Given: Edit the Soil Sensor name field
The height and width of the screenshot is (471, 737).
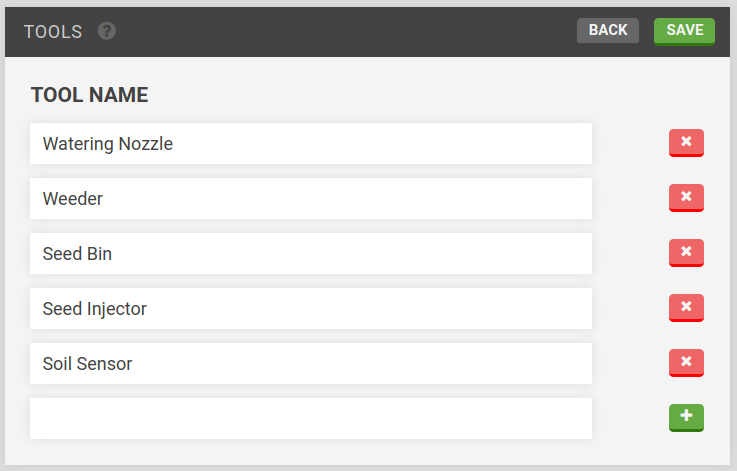Looking at the screenshot, I should point(310,364).
